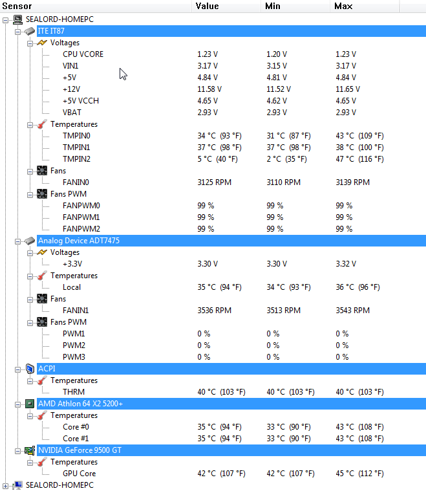This screenshot has width=426, height=504.
Task: Click the Sensor column header
Action: click(96, 6)
